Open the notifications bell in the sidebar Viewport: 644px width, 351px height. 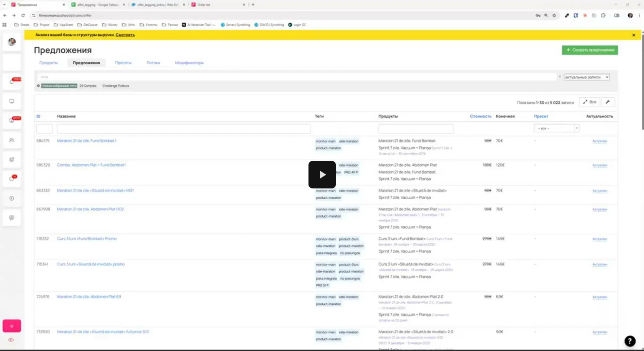[x=12, y=82]
